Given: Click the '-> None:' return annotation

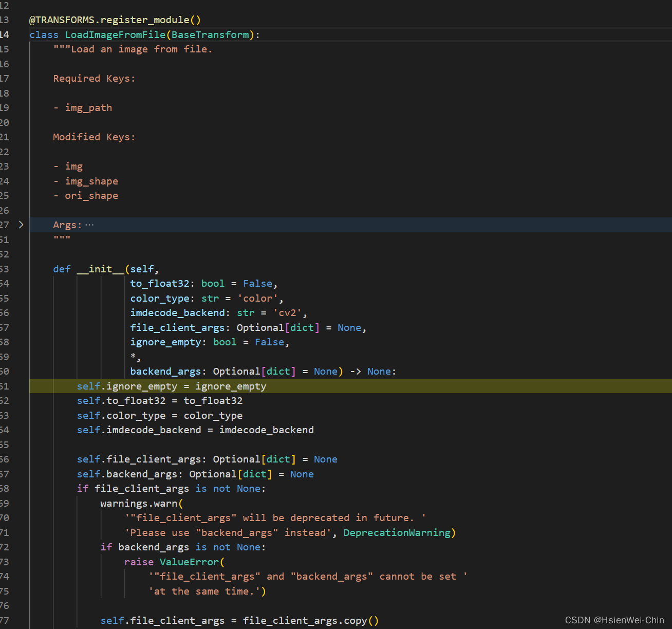Looking at the screenshot, I should 373,372.
